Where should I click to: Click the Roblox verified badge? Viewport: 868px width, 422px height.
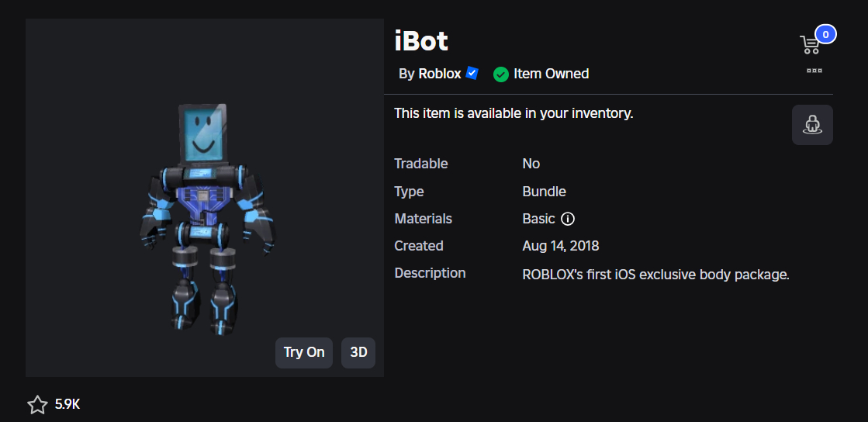(472, 73)
